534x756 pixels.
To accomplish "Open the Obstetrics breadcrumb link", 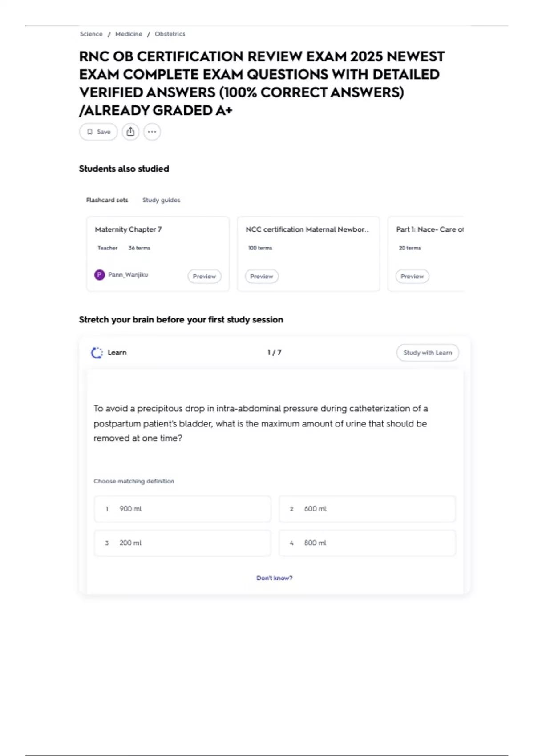I will (x=170, y=34).
